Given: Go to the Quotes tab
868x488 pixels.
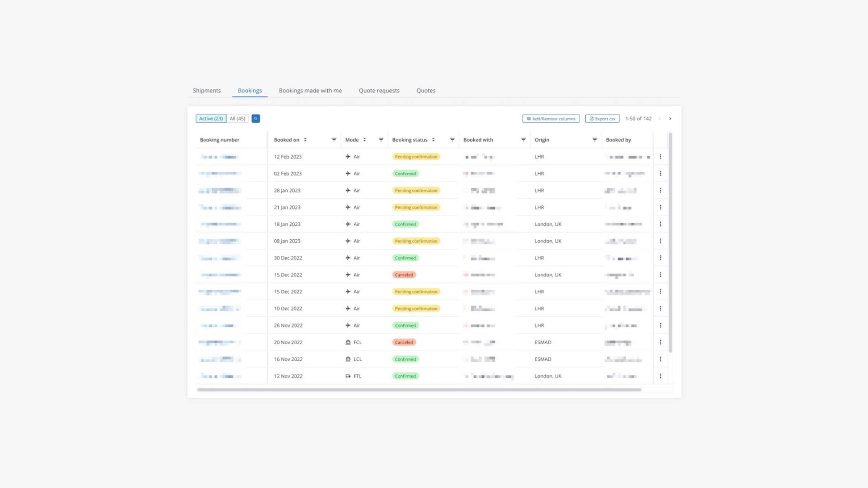Looking at the screenshot, I should coord(426,90).
